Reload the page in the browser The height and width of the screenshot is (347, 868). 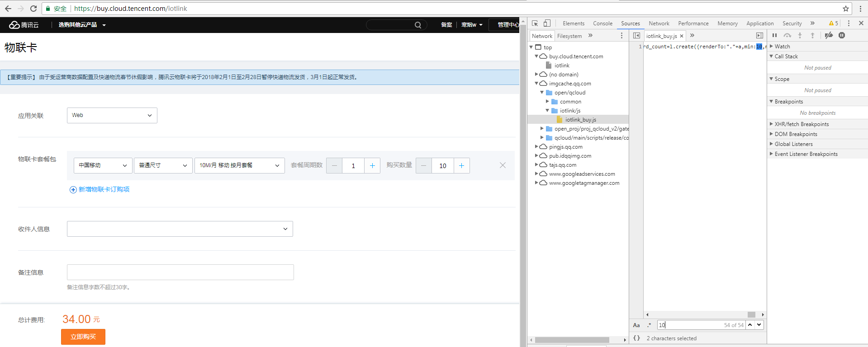pos(33,9)
